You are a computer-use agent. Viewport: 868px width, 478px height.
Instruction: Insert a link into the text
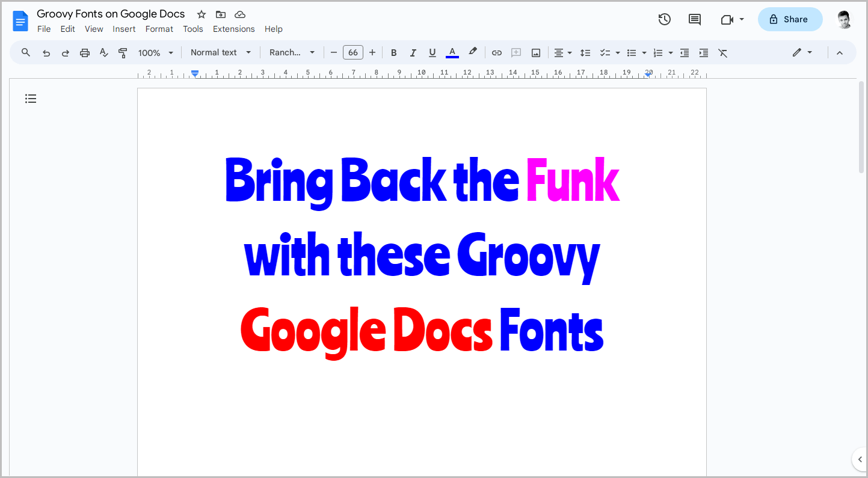[497, 52]
